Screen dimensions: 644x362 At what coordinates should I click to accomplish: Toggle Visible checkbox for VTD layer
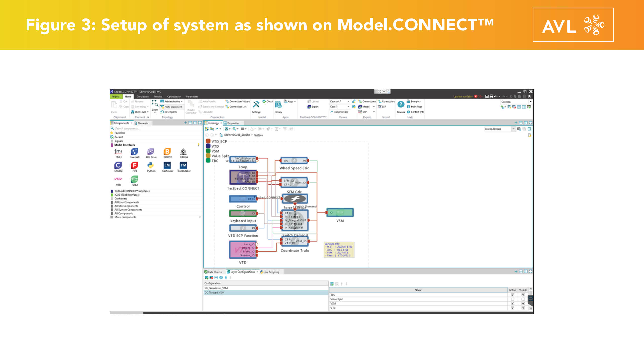click(x=523, y=308)
